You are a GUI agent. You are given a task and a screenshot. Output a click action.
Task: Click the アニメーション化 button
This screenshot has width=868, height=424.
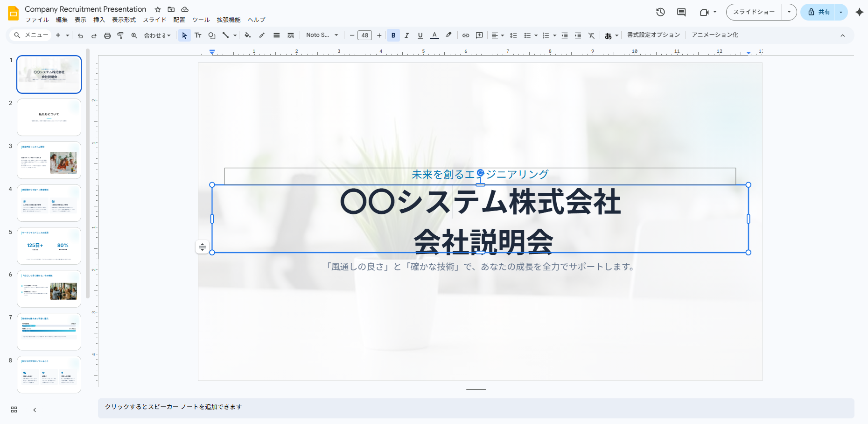(714, 35)
